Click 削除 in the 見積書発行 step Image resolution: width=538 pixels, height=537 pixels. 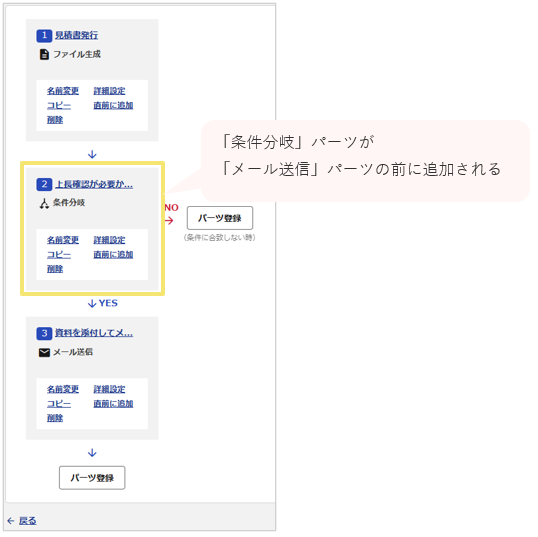(x=55, y=120)
